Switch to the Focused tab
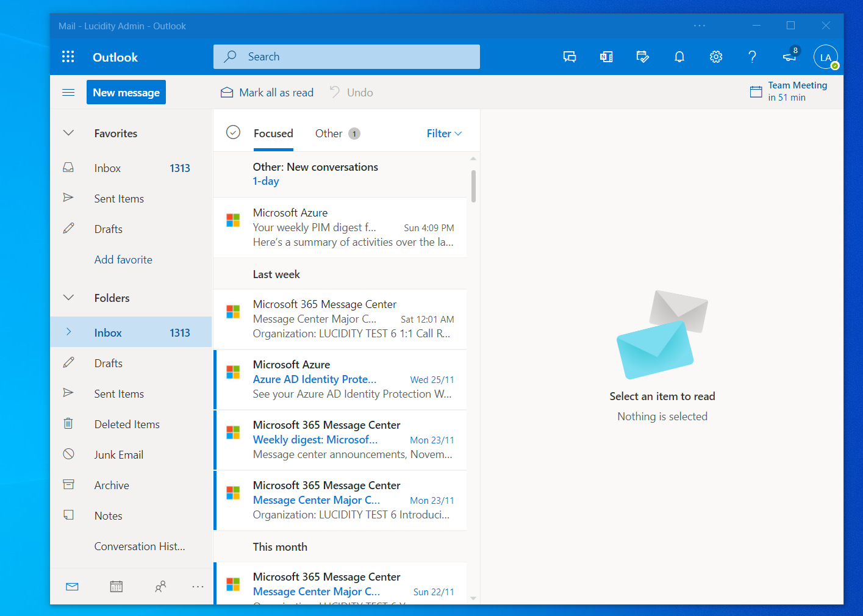The image size is (863, 616). click(x=273, y=133)
